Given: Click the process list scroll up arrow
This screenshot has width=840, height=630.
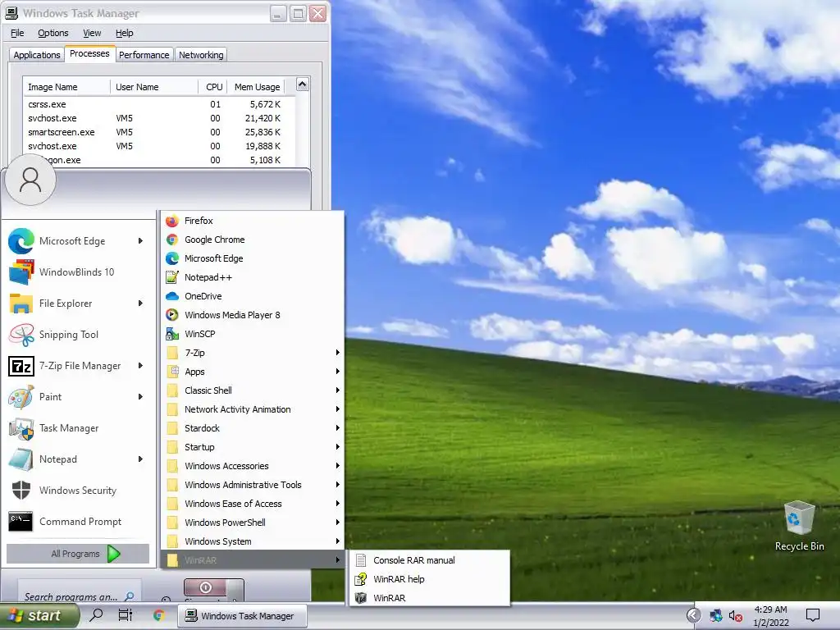Looking at the screenshot, I should pos(302,84).
